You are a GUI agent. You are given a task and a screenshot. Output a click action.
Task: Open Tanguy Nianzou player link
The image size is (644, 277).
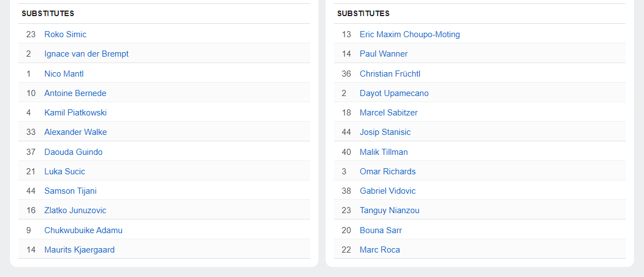click(x=389, y=210)
